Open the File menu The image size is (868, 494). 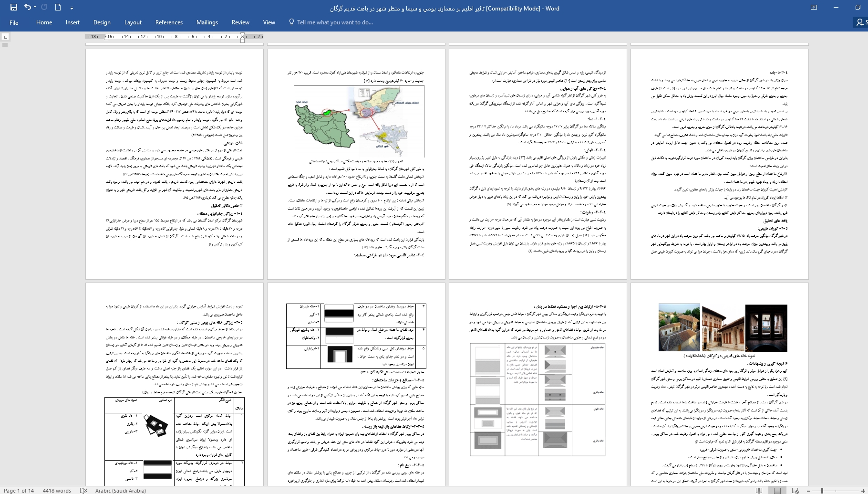[x=14, y=22]
